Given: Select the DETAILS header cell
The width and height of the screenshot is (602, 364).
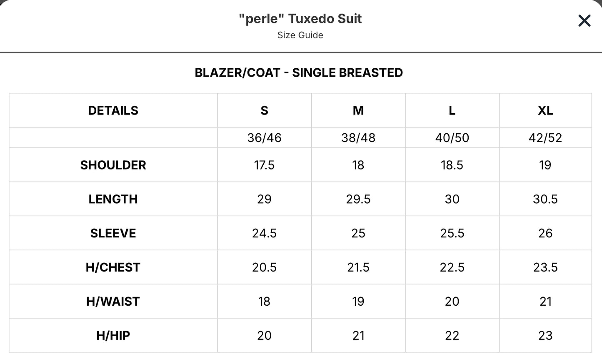Looking at the screenshot, I should pyautogui.click(x=113, y=110).
